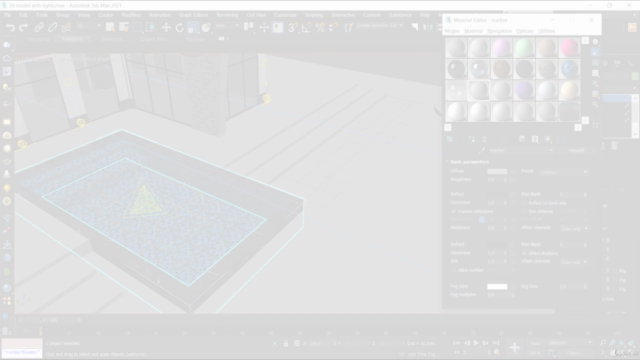The image size is (640, 360).
Task: Click the Add Time Tag label
Action: [x=422, y=354]
